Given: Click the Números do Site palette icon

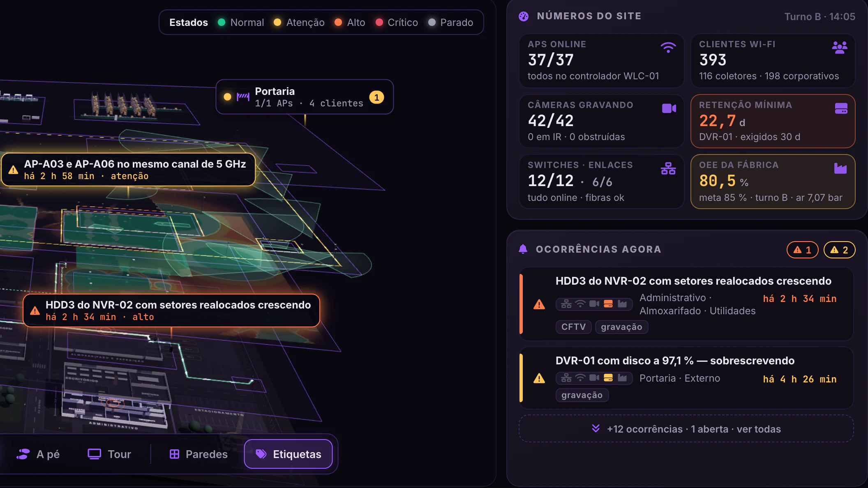Looking at the screenshot, I should point(524,16).
